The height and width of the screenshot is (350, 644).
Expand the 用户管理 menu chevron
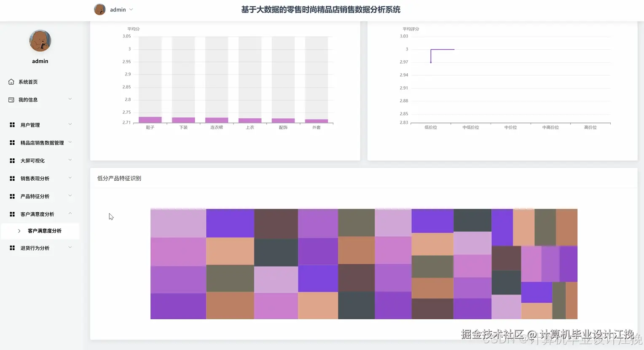point(70,125)
